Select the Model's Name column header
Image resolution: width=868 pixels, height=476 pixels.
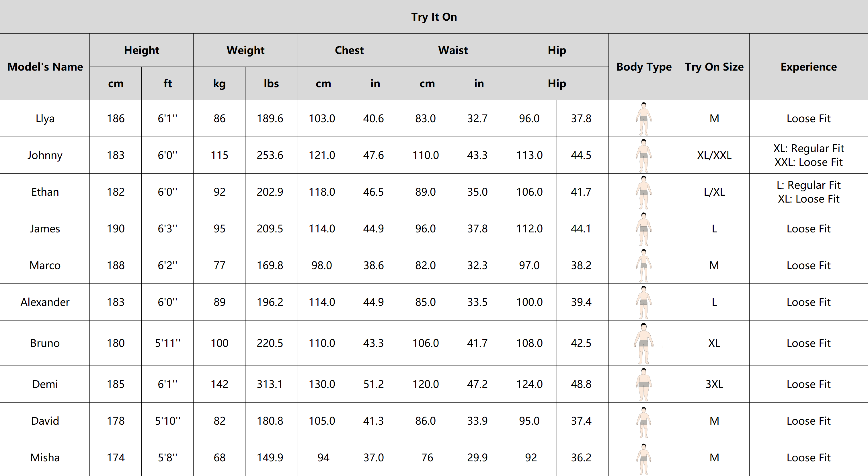click(45, 67)
